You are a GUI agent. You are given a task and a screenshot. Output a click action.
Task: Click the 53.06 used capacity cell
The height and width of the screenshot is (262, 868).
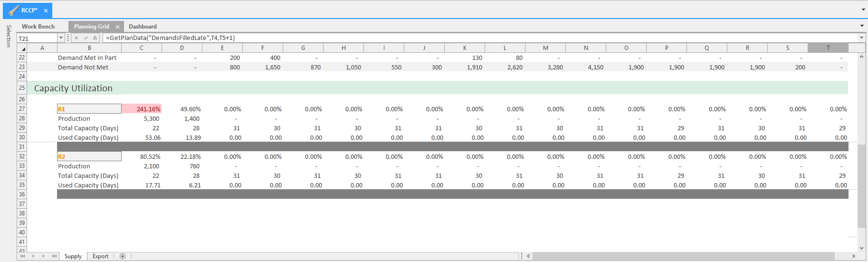point(142,137)
